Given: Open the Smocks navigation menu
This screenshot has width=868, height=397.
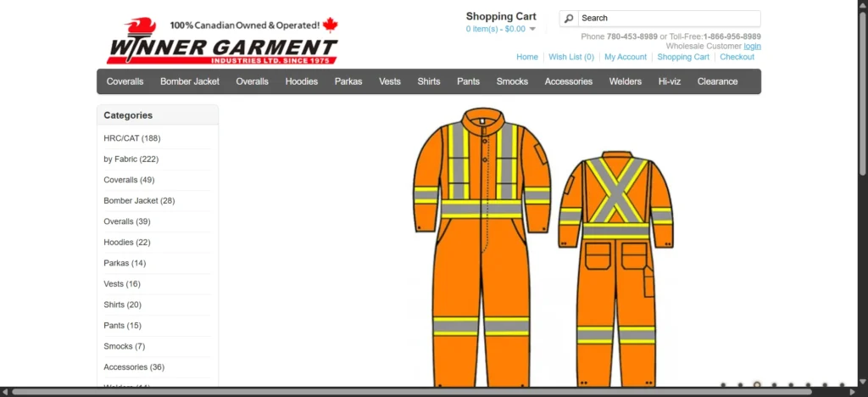Looking at the screenshot, I should click(512, 81).
